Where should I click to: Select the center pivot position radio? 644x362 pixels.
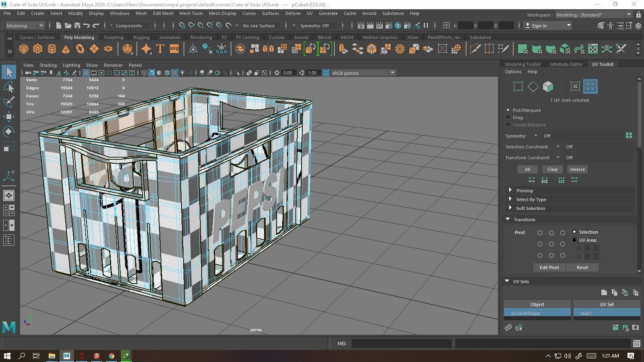coord(551,244)
